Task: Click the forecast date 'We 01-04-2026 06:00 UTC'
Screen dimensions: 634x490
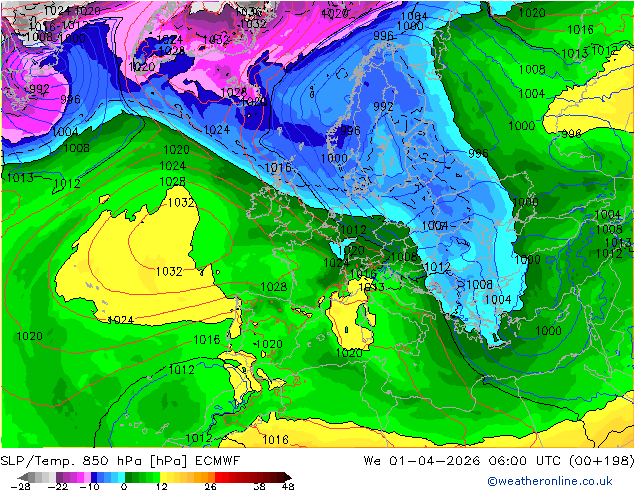Action: (462, 461)
